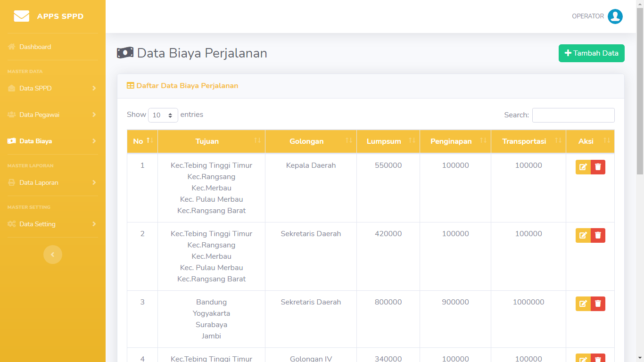Open Dashboard menu item
The width and height of the screenshot is (644, 362).
53,47
